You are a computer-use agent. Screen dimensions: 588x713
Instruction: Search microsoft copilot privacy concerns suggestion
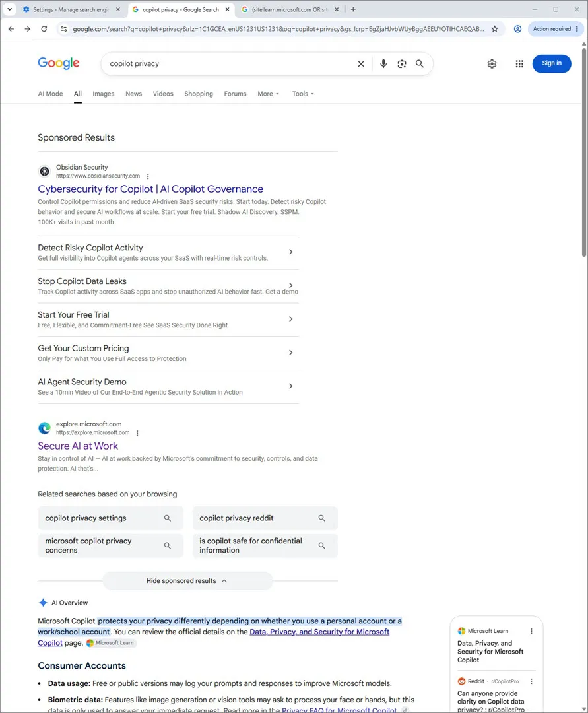110,545
